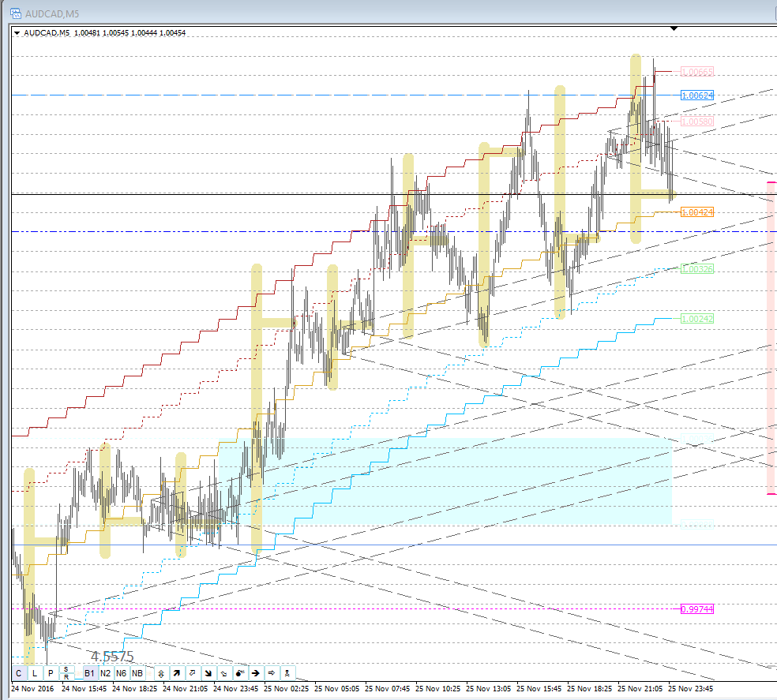Toggle the R button in the S/R pair
The height and width of the screenshot is (700, 777).
pyautogui.click(x=66, y=676)
